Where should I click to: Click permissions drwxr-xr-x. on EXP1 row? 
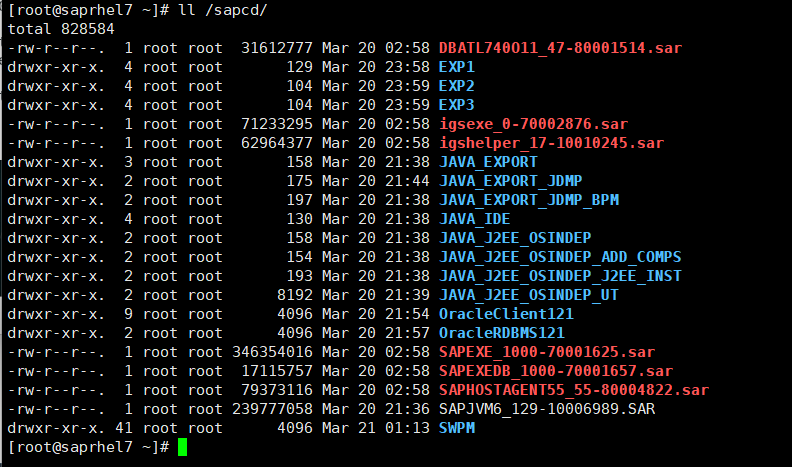click(56, 67)
